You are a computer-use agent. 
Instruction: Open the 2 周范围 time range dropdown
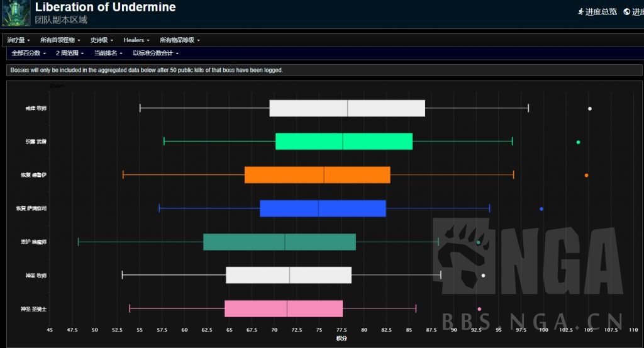click(70, 53)
